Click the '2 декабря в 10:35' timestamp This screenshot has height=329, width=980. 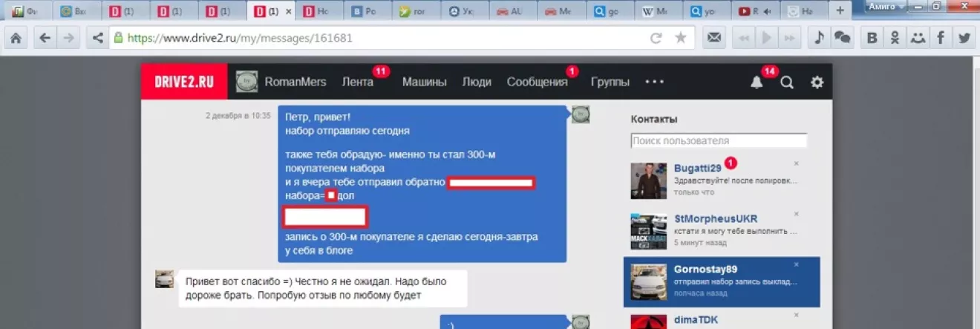pos(238,116)
